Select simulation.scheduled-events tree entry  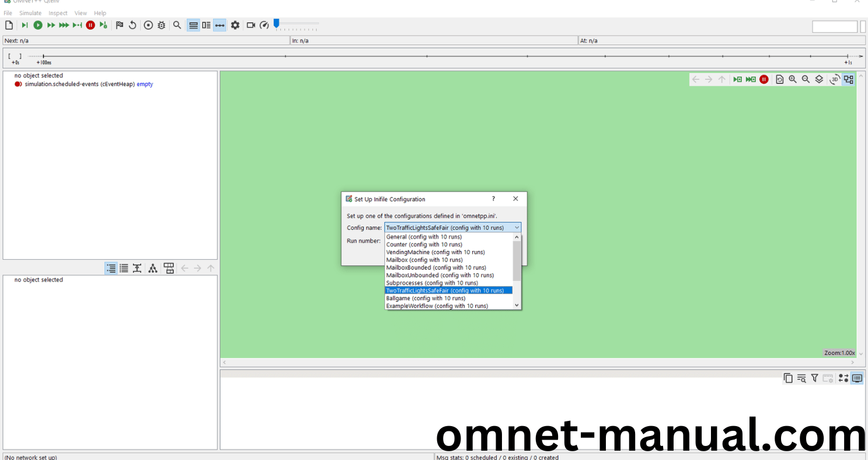click(83, 84)
